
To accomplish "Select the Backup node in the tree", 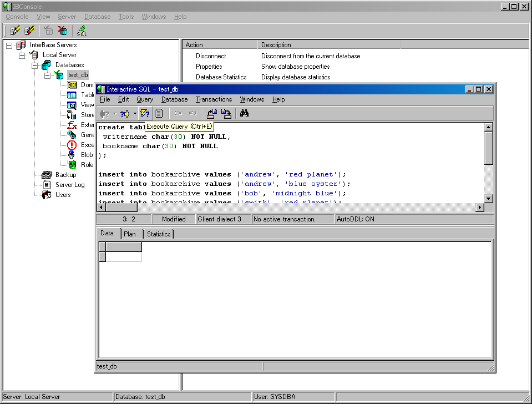I will (x=65, y=175).
